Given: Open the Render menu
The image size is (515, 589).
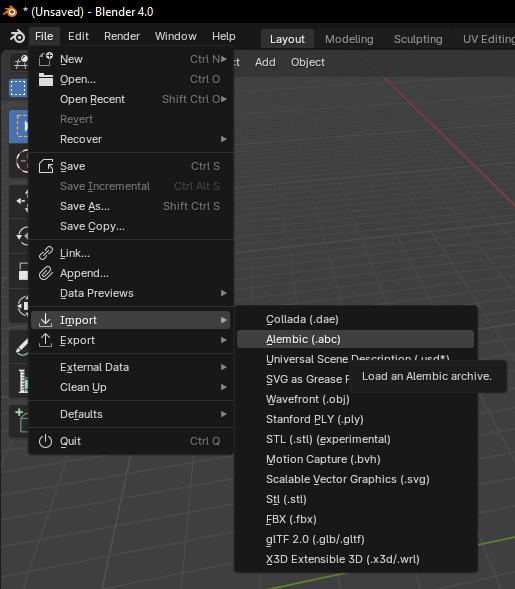Looking at the screenshot, I should 122,36.
